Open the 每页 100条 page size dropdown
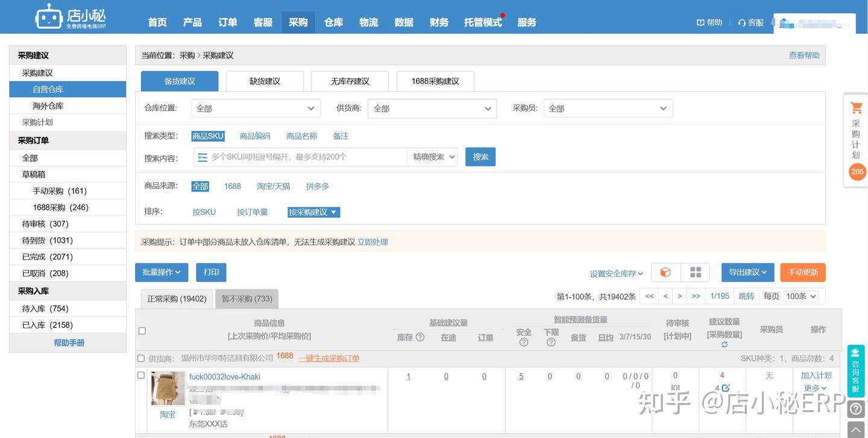Viewport: 868px width, 438px height. (x=801, y=296)
